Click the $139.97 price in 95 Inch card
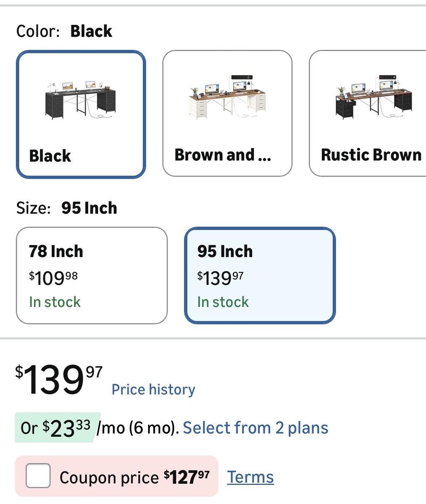 pos(221,278)
